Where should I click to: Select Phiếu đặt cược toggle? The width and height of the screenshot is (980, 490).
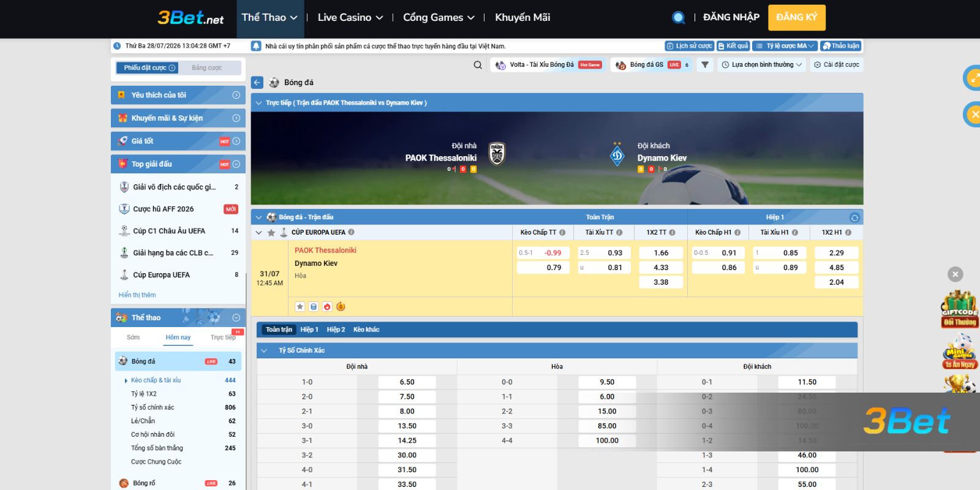(147, 68)
